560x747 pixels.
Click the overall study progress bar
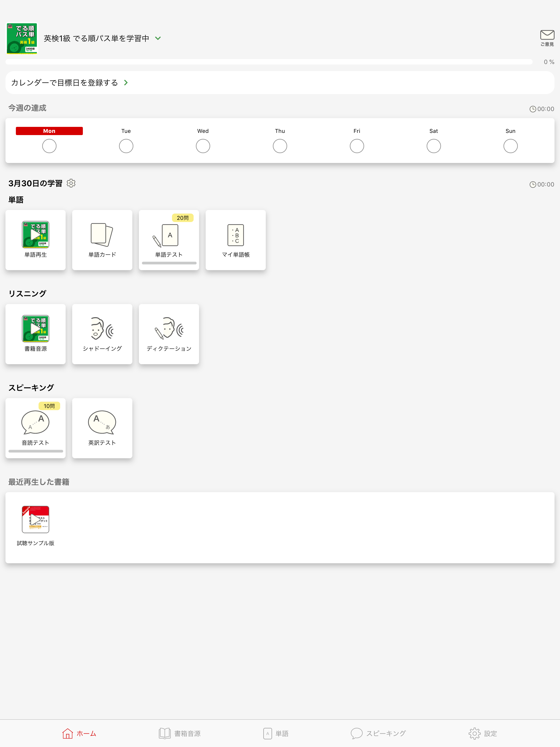(269, 62)
